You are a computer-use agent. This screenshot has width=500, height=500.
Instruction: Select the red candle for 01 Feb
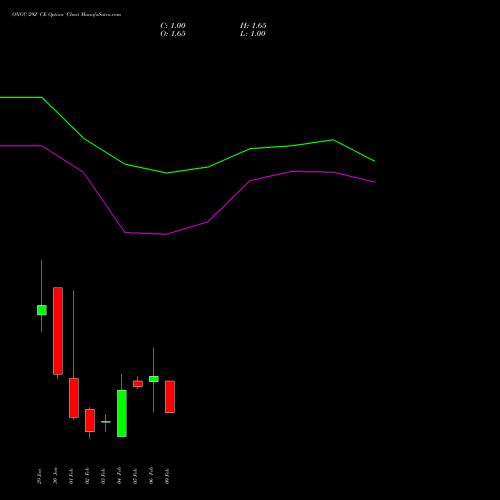[74, 398]
